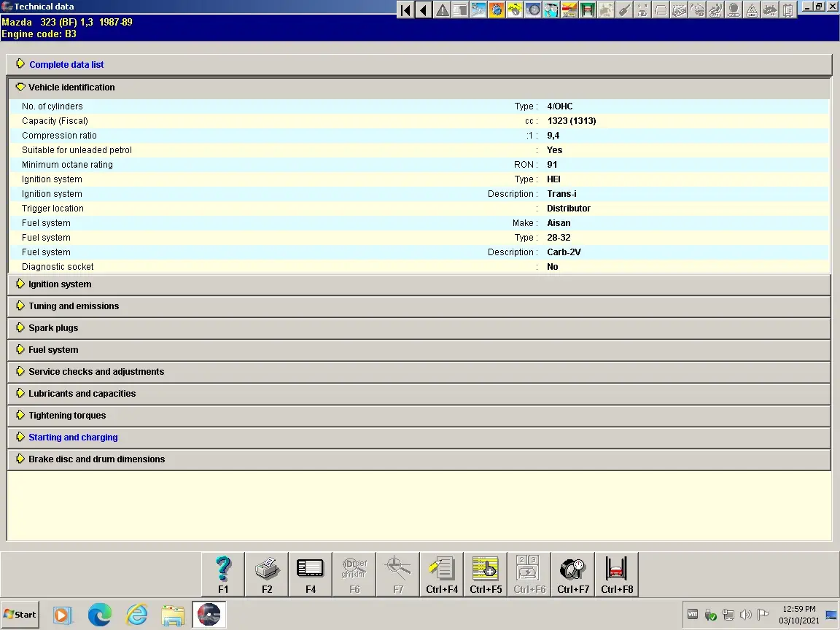
Task: Click the warning triangle toolbar icon
Action: (442, 10)
